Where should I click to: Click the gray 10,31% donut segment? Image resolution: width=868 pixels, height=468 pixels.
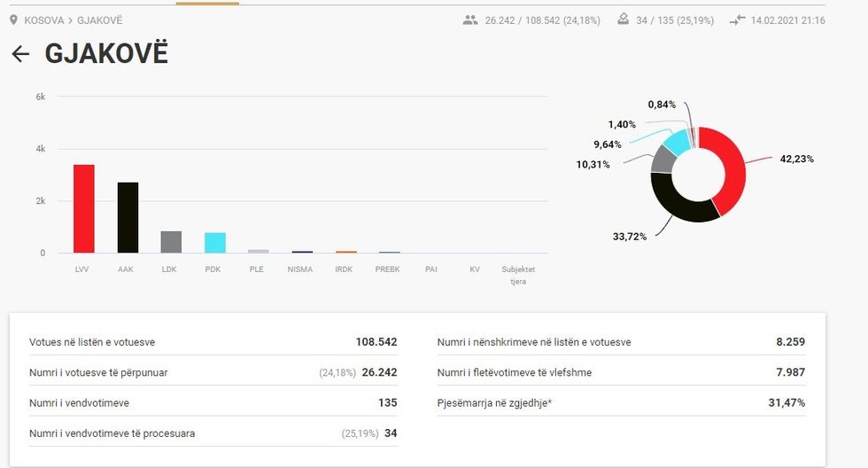662,160
